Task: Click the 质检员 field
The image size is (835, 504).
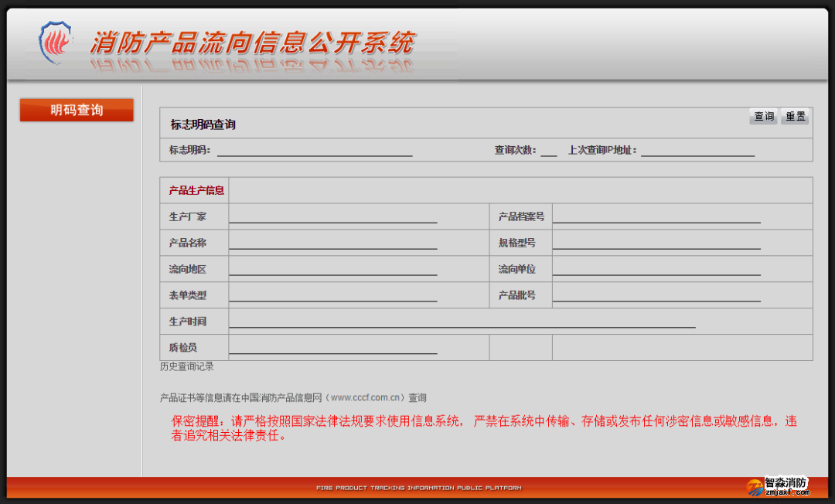Action: (332, 348)
